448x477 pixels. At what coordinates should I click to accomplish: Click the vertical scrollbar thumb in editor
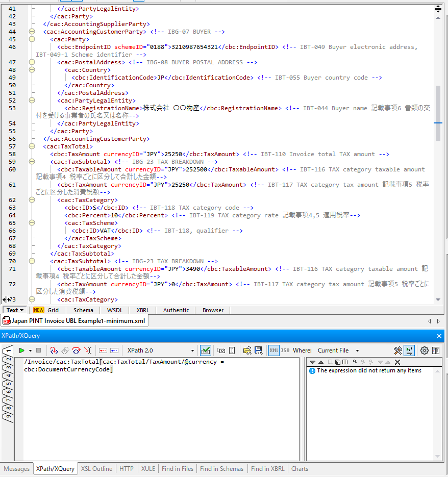[x=437, y=112]
